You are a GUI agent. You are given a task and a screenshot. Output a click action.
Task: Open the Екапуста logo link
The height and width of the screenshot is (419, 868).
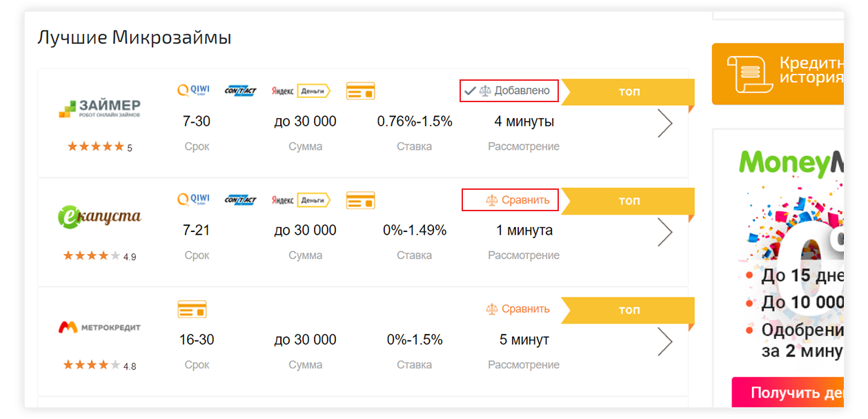click(x=99, y=217)
